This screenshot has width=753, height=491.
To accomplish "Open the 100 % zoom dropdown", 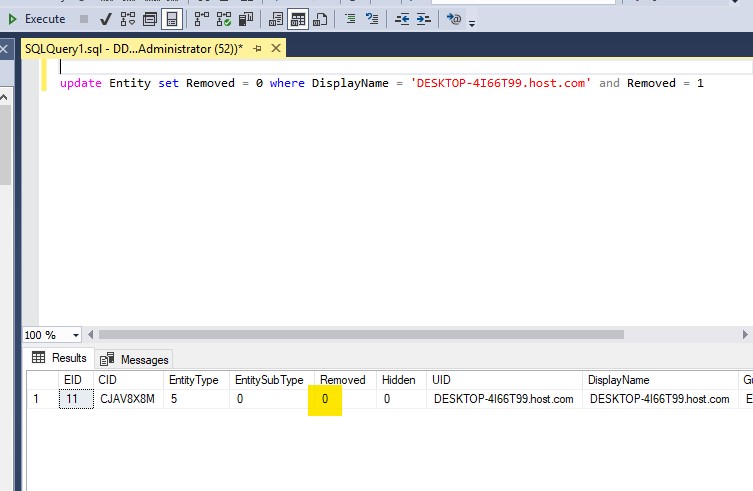I will coord(76,335).
